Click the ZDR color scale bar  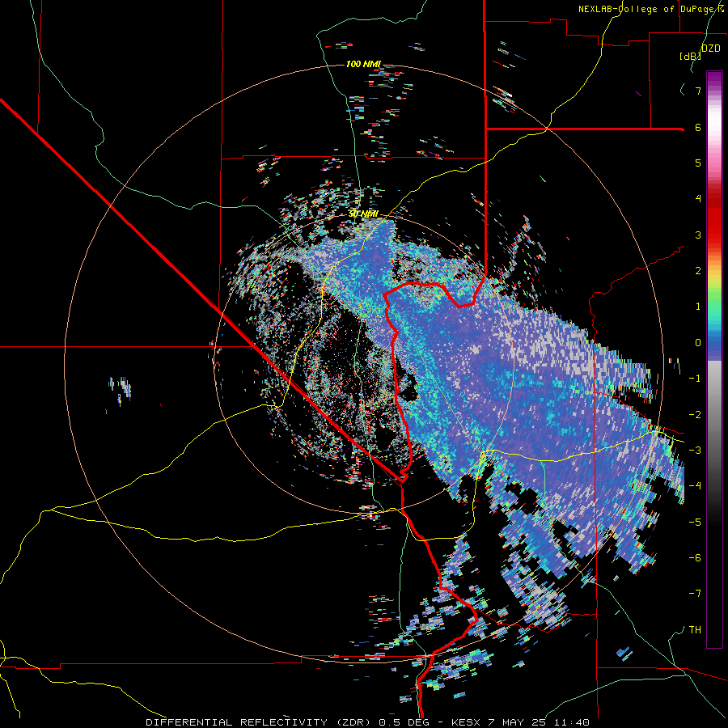[x=714, y=359]
